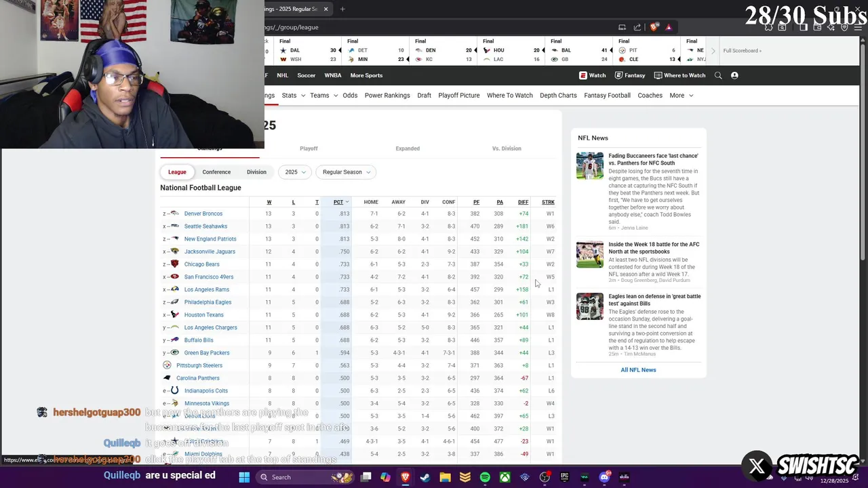Open Power Rankings in NFL nav
Viewport: 868px width, 488px height.
387,96
